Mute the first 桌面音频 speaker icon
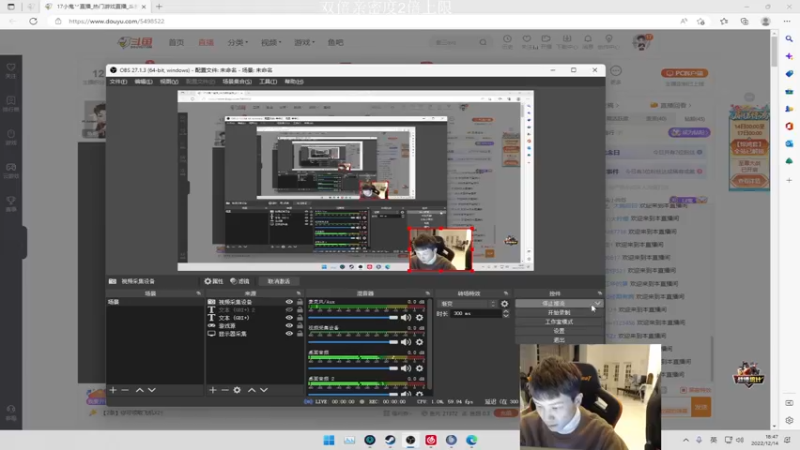 406,368
